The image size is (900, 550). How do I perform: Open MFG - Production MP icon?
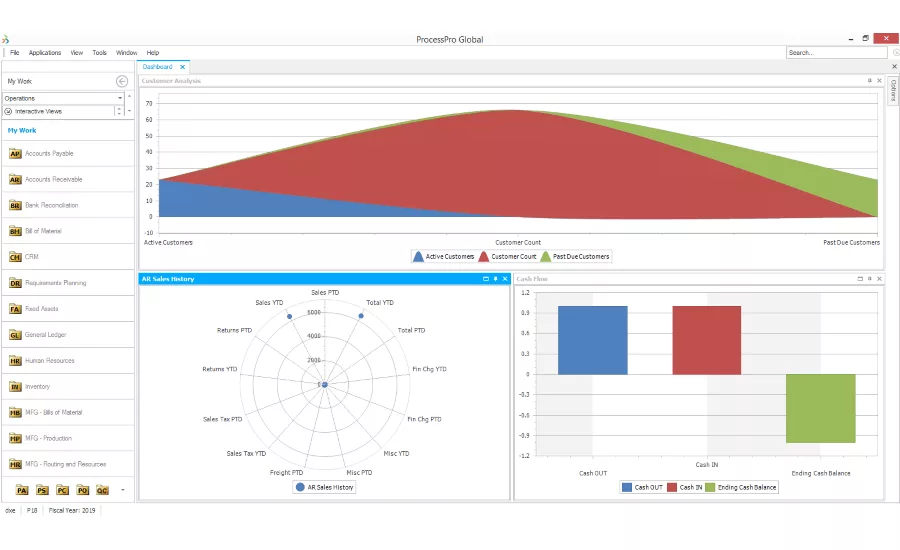click(15, 439)
